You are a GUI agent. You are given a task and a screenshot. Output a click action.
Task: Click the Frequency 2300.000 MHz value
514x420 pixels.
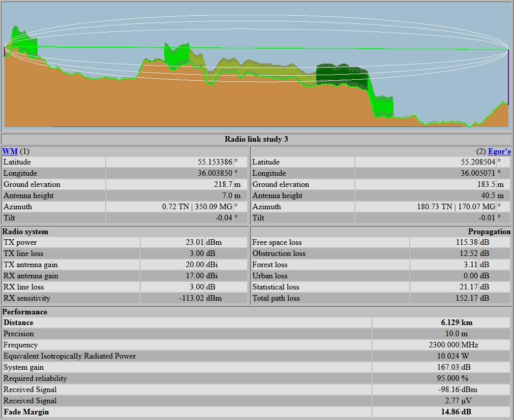tap(443, 345)
